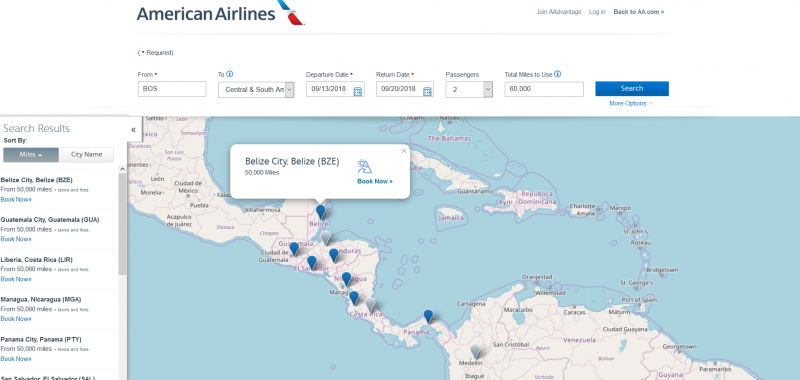Sort results by Miles
The image size is (800, 380).
(x=31, y=155)
